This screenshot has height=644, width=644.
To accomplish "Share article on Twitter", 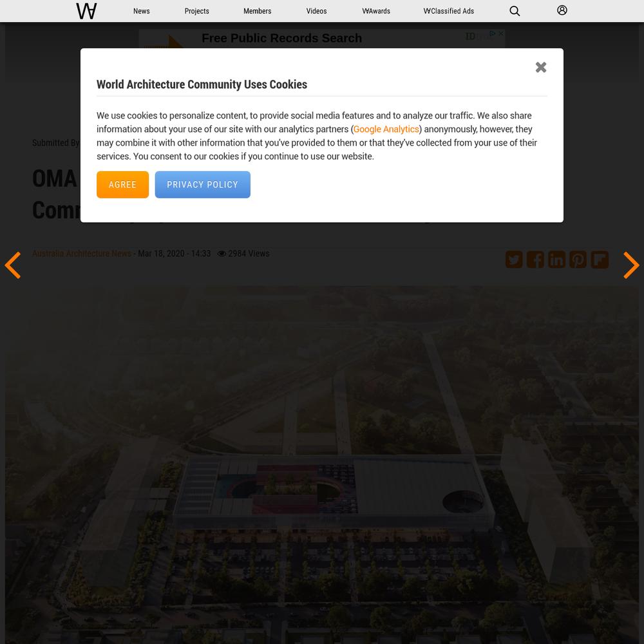I will point(514,260).
